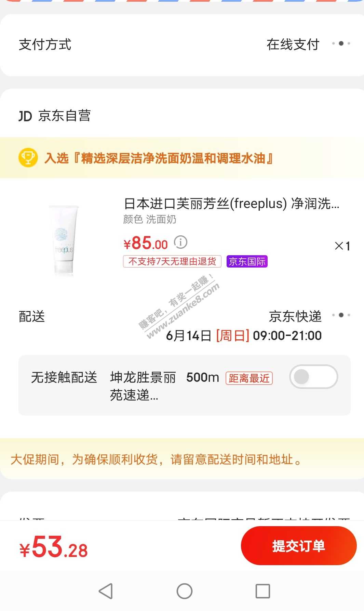The width and height of the screenshot is (364, 611).
Task: Tap the price info icon beside ¥85.00
Action: [x=180, y=242]
